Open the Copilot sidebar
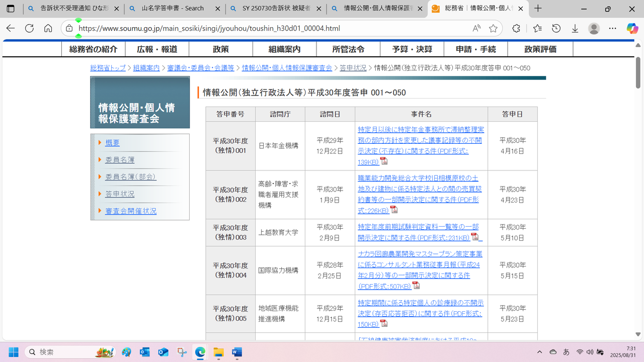The width and height of the screenshot is (644, 362). [x=632, y=29]
